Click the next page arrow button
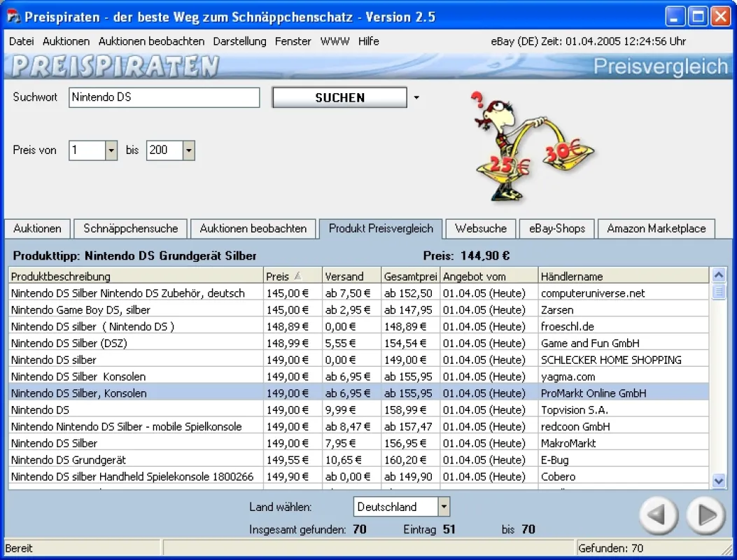The image size is (737, 560). [x=706, y=515]
